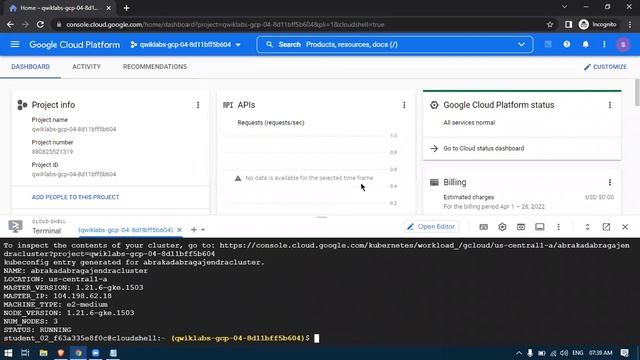Click Cloud Shell session information icon
The height and width of the screenshot is (360, 640).
tap(540, 227)
